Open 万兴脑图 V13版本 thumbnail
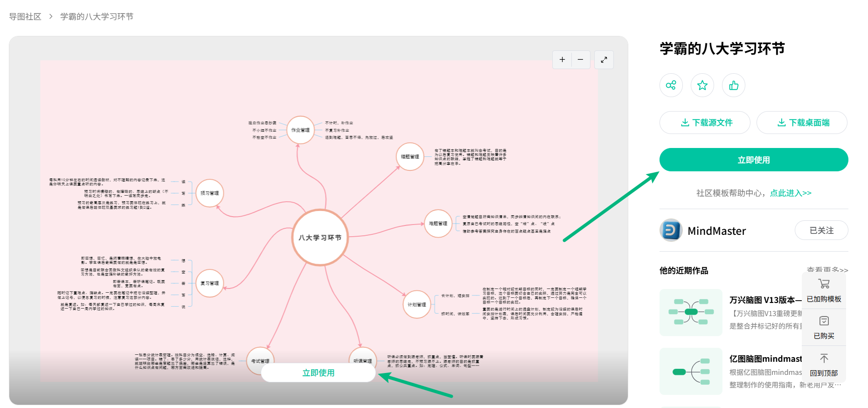 coord(691,312)
